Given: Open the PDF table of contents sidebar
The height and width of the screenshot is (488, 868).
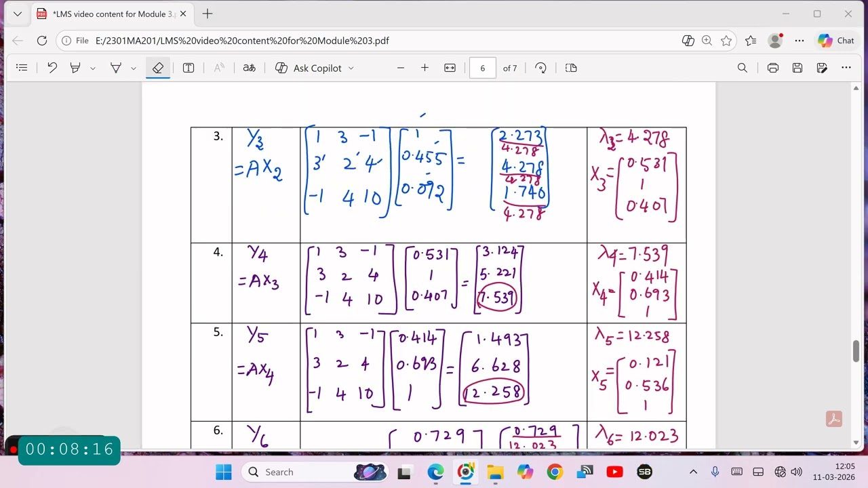Looking at the screenshot, I should (x=22, y=68).
